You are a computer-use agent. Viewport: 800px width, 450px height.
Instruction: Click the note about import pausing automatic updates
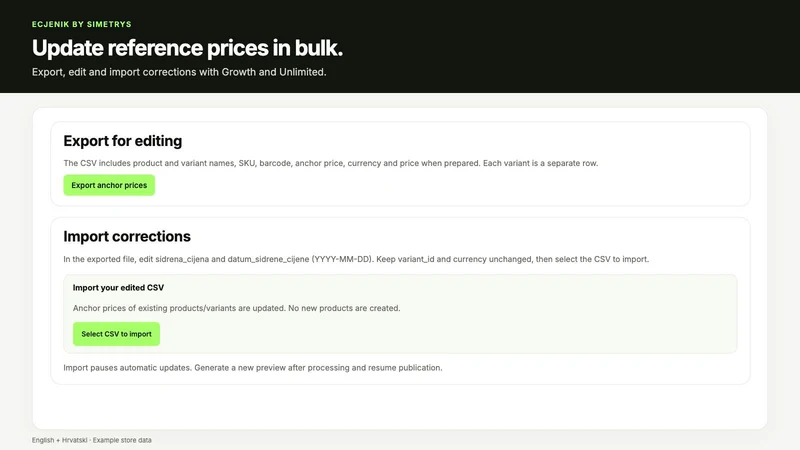(253, 368)
